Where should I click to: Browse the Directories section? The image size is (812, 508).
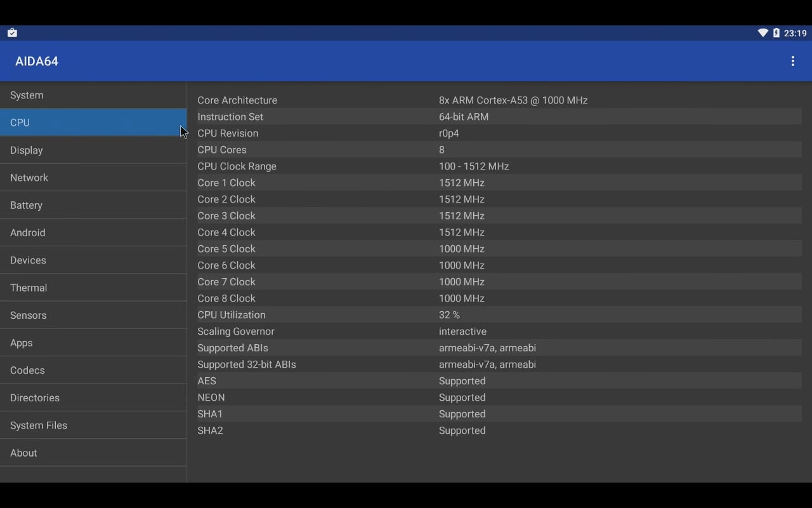coord(93,398)
